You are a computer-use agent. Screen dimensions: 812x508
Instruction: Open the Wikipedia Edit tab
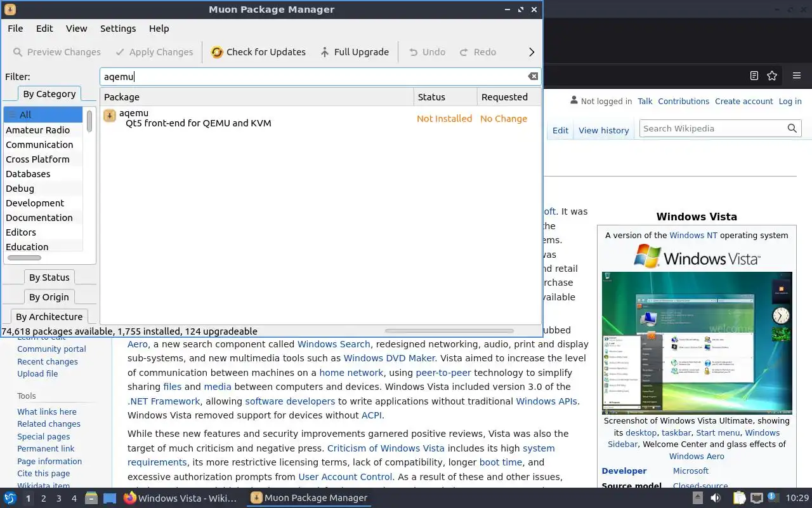[560, 130]
